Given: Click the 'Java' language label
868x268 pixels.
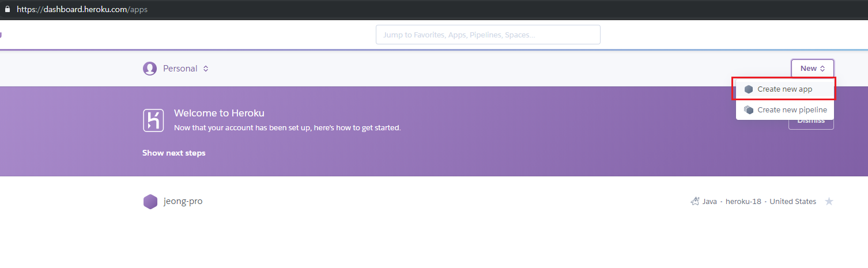Looking at the screenshot, I should click(x=710, y=202).
